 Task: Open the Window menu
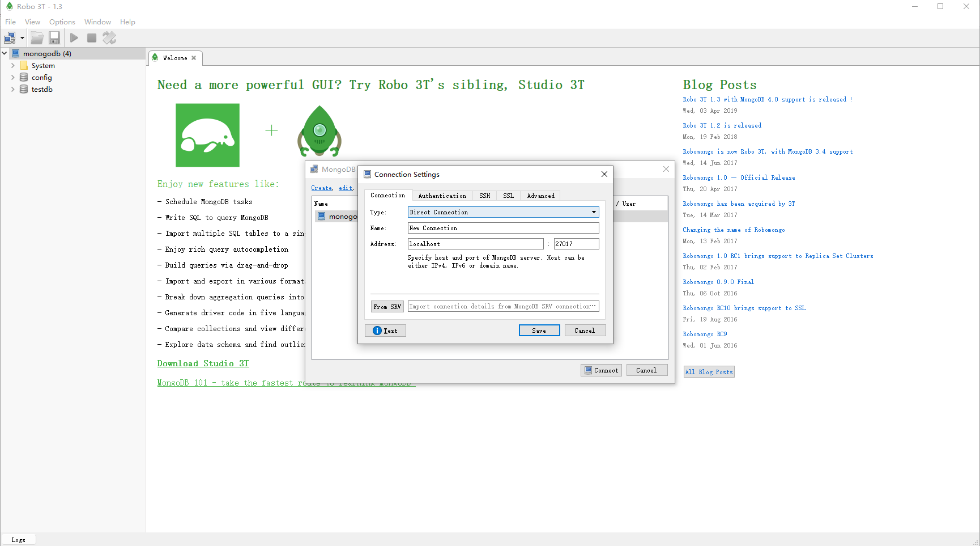(x=97, y=22)
